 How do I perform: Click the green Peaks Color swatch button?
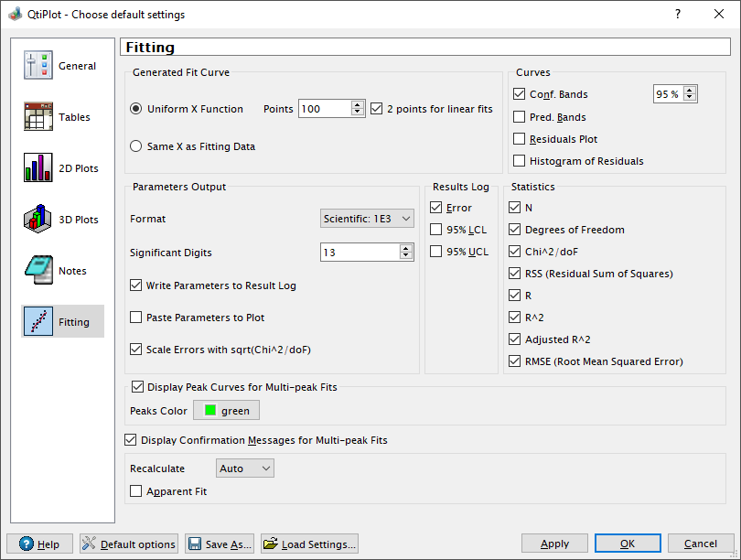coord(226,411)
